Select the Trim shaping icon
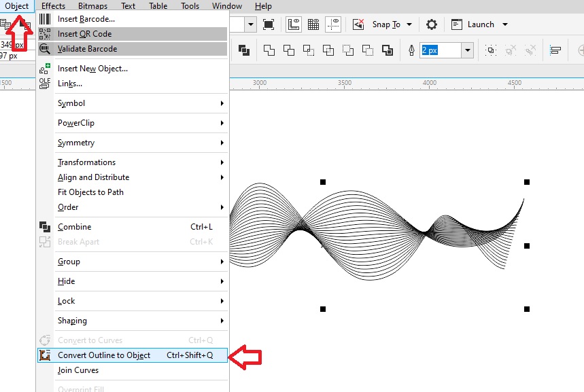 [x=289, y=50]
